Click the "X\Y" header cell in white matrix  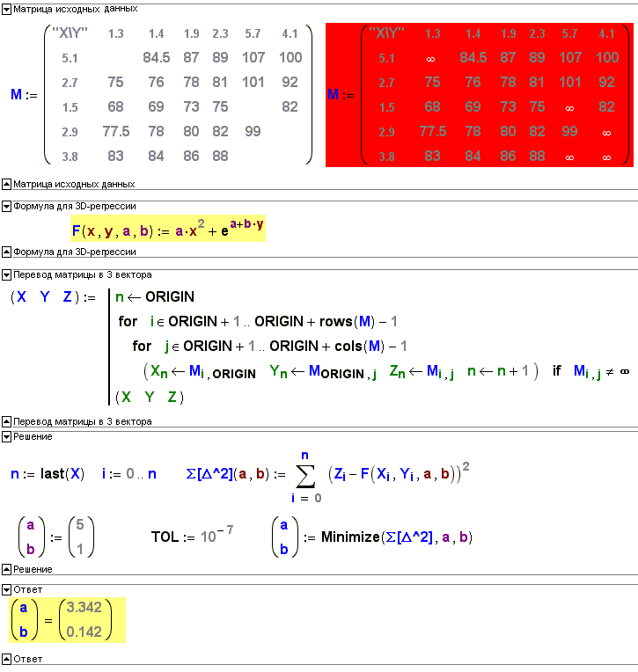click(70, 33)
